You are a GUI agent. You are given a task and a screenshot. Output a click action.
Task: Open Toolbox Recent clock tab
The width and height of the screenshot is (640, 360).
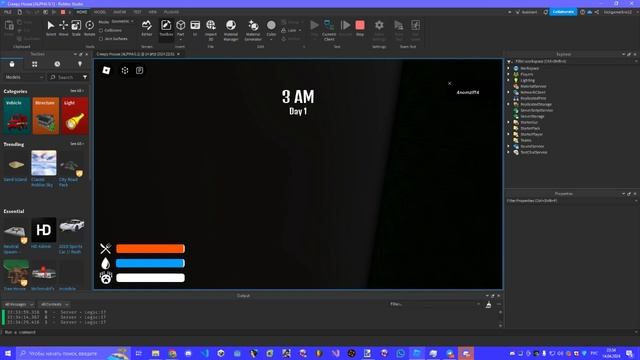click(x=57, y=64)
